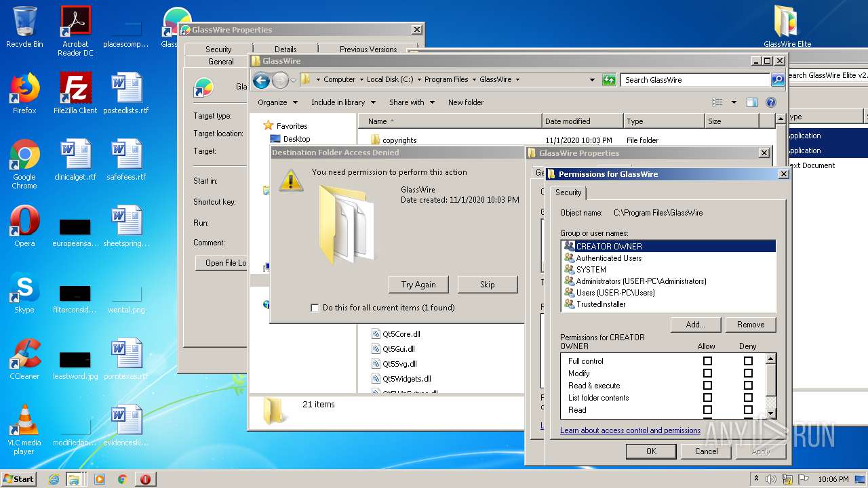Launch Opera browser shortcut
The width and height of the screenshot is (868, 488).
[24, 226]
